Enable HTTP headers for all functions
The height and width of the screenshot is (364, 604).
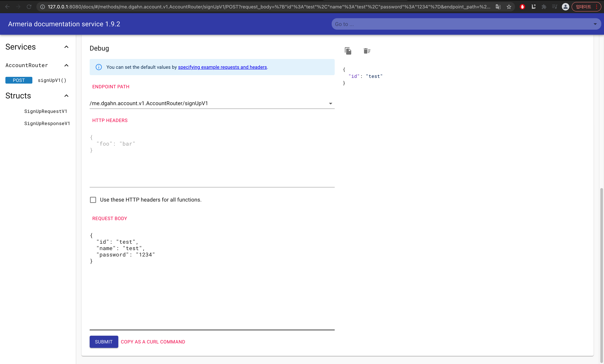[x=93, y=200]
